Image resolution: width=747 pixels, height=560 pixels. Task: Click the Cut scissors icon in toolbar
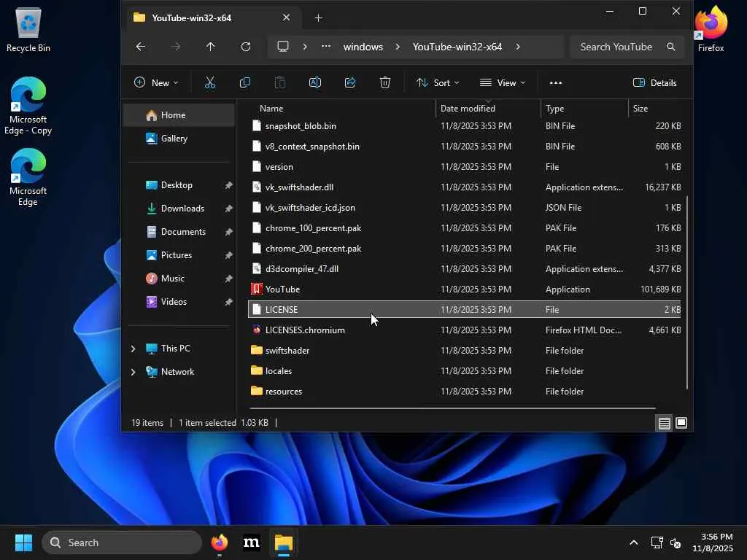coord(210,83)
